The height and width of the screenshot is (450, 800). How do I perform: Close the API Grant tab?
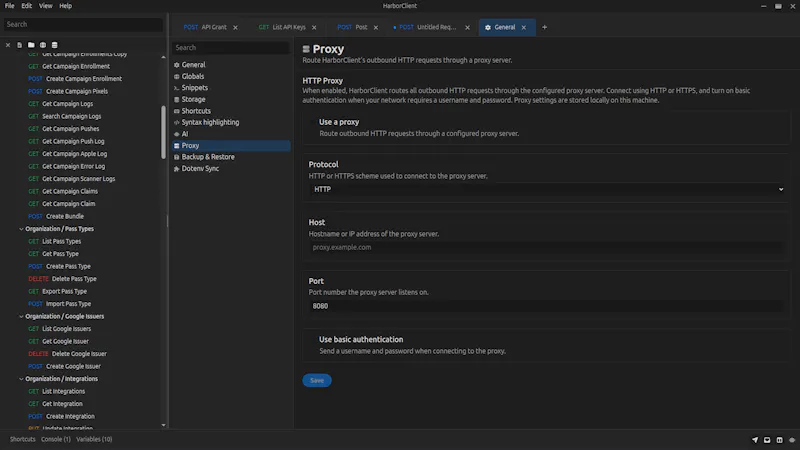[235, 28]
